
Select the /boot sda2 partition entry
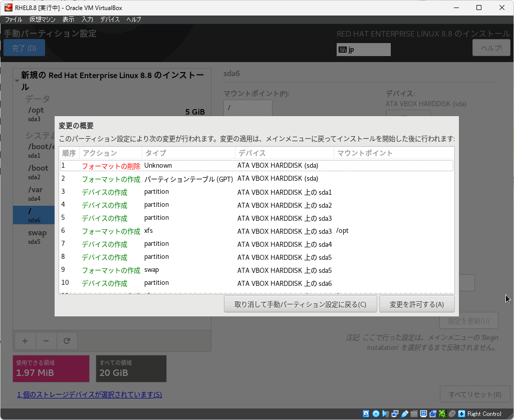click(34, 172)
